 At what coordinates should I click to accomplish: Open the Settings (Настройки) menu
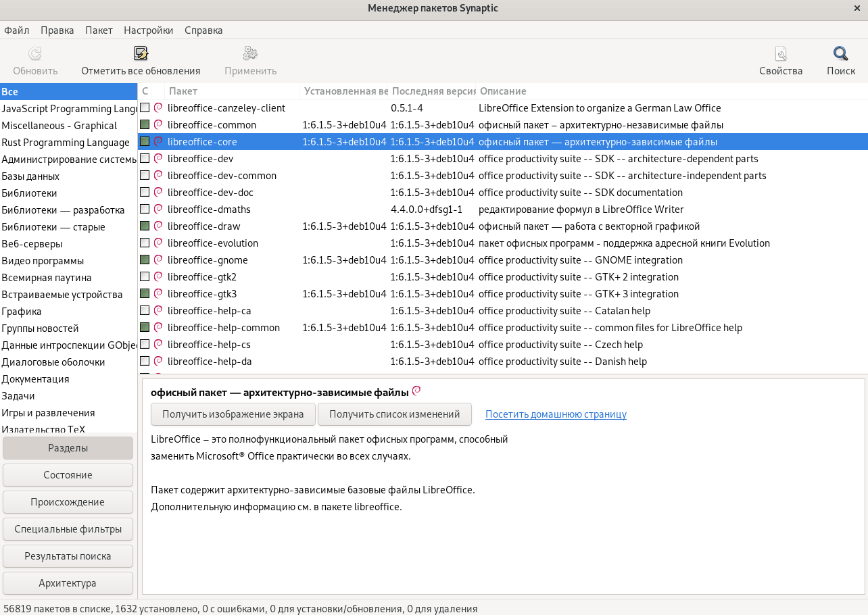[x=148, y=30]
